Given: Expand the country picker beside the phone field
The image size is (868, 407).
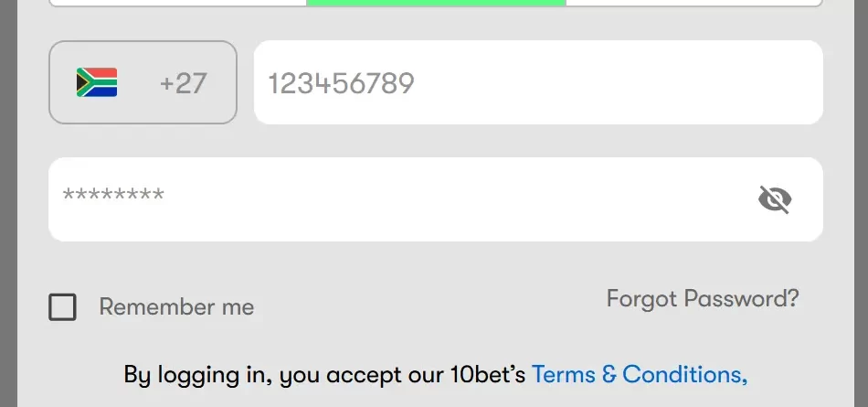Looking at the screenshot, I should (143, 83).
